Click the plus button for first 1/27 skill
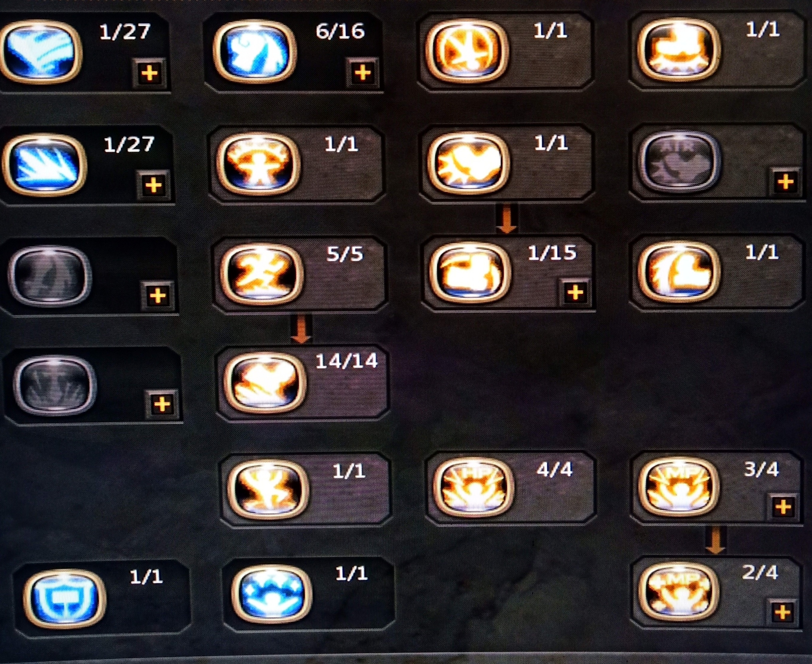 149,74
